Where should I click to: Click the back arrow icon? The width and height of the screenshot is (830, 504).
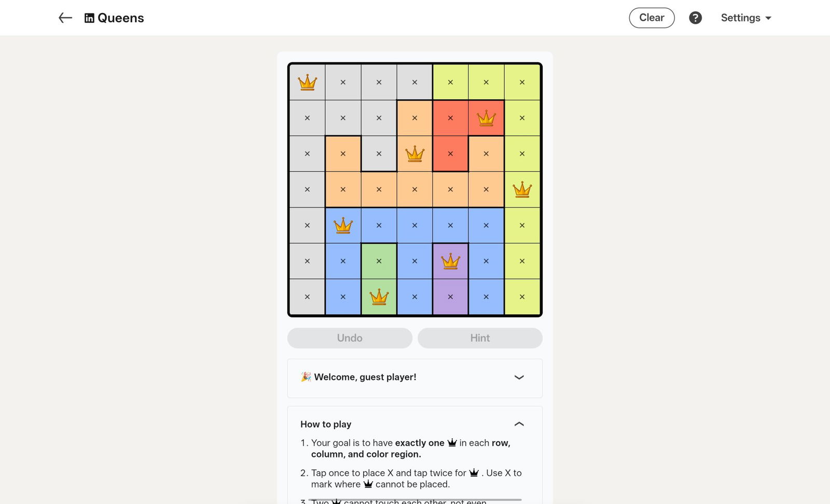[64, 17]
